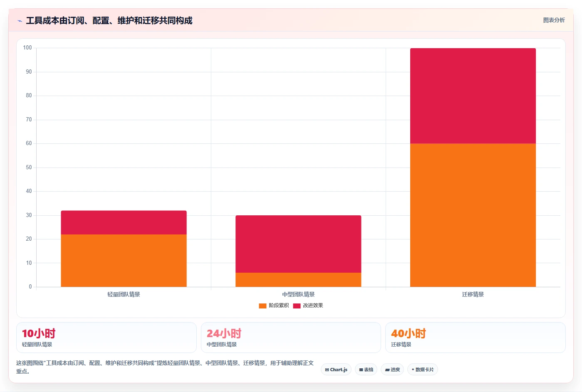Screen dimensions: 582x392
Task: Click the page title 工具成本由订阅、配置、维护和迁移共同构成
Action: point(109,21)
